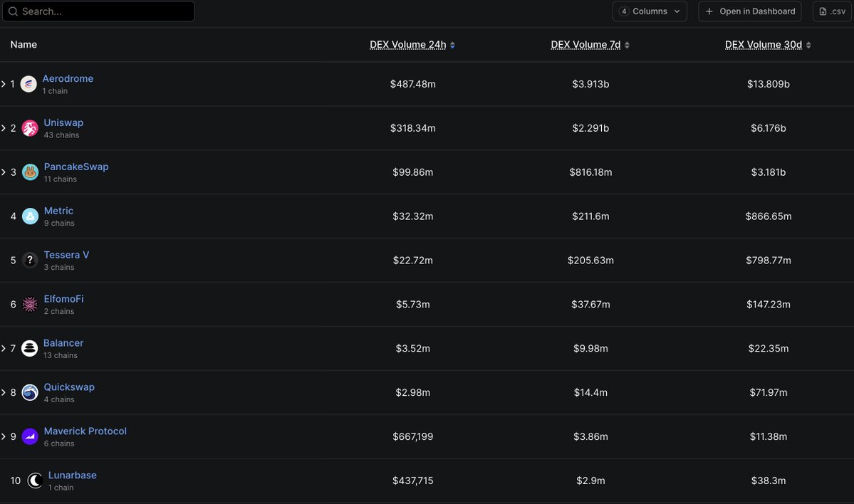Select the $147.23m value cell

[769, 304]
